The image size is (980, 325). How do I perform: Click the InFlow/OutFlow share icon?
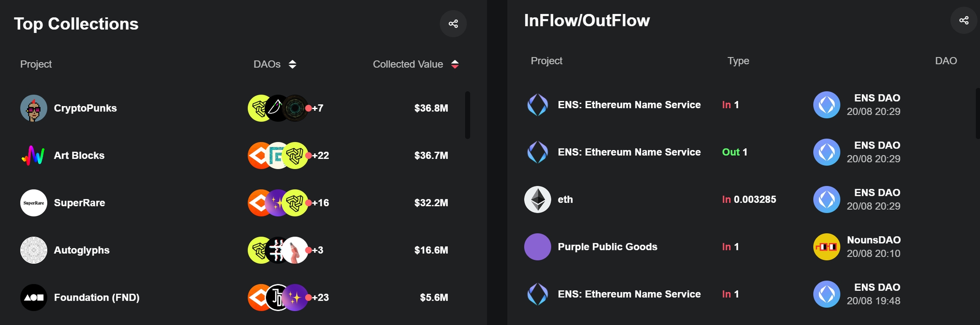(963, 20)
